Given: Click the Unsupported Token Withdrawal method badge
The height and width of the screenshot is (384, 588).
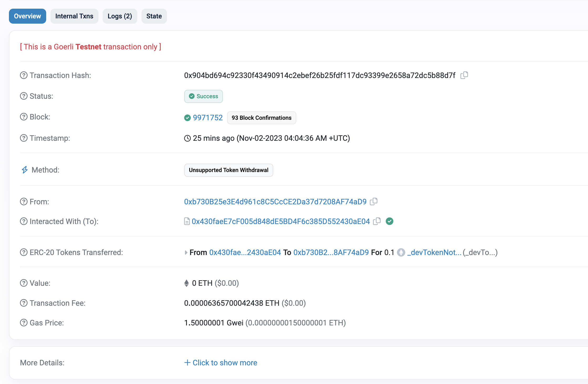Looking at the screenshot, I should pyautogui.click(x=229, y=170).
